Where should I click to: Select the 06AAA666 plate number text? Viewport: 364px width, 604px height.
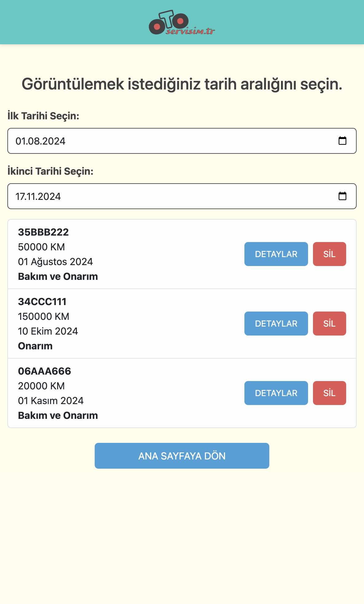coord(45,371)
